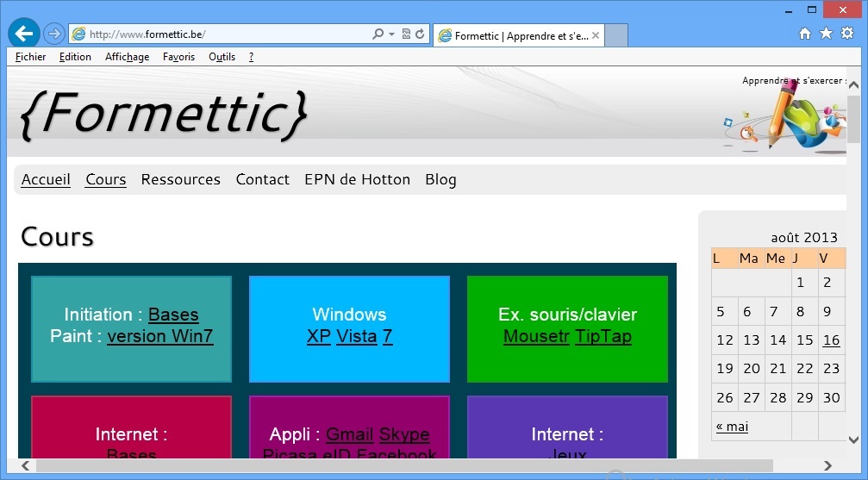Screen dimensions: 868x480
Task: Open the Affichage menu
Action: click(127, 57)
